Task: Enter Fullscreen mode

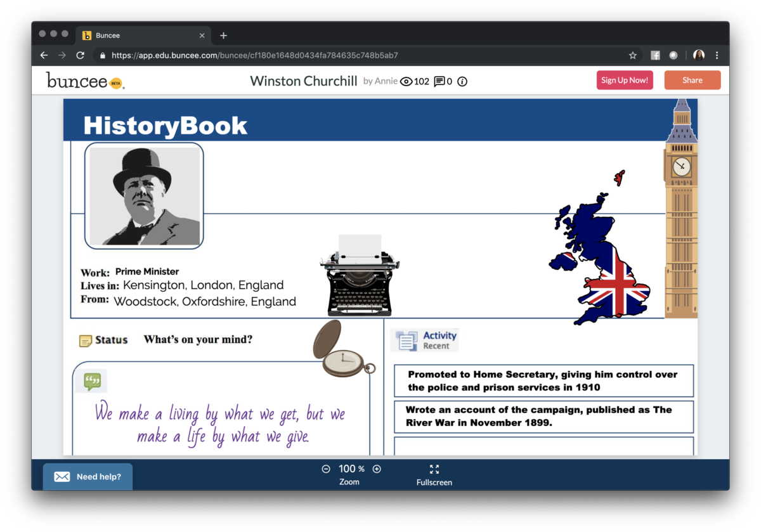Action: coord(434,474)
